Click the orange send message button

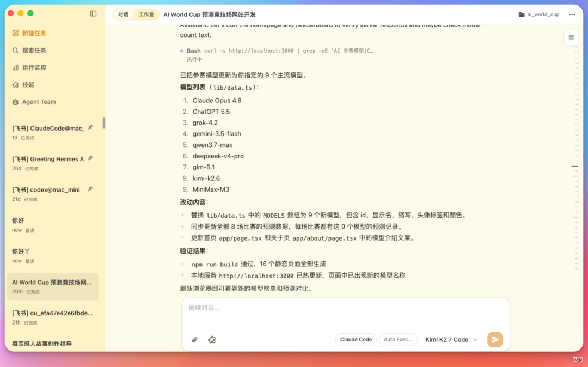click(495, 340)
